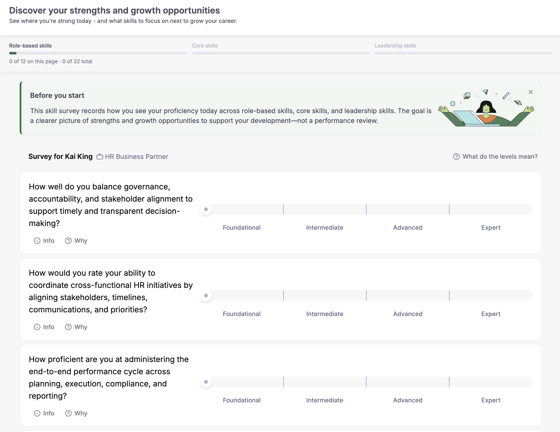Click 0 of 12 on this page counter
560x432 pixels.
33,61
